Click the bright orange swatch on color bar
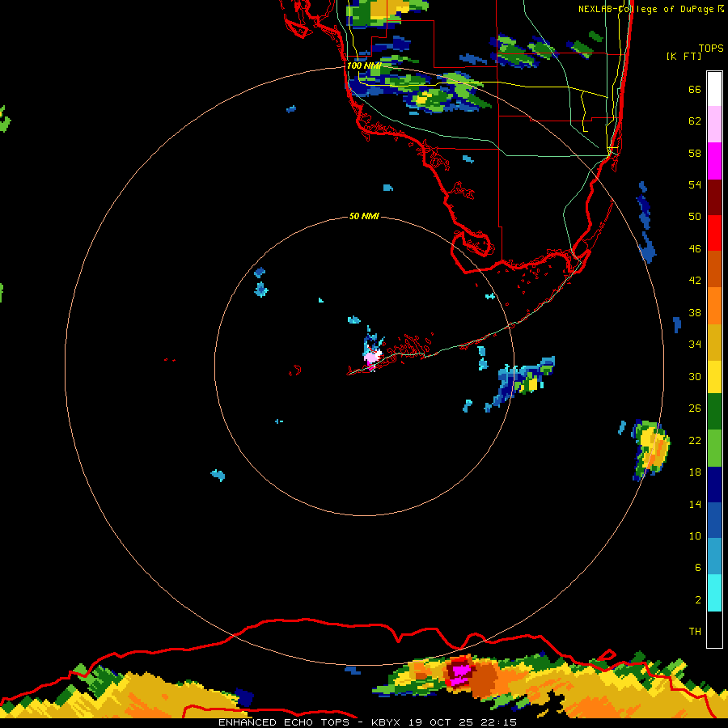This screenshot has width=728, height=728. pyautogui.click(x=714, y=306)
